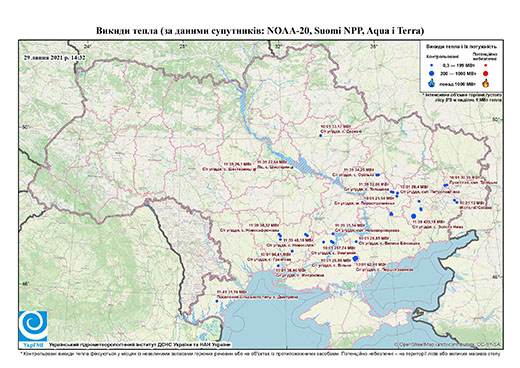Click the red heat marker near Шестеринці
Screen dimensions: 520x368
(x=255, y=169)
